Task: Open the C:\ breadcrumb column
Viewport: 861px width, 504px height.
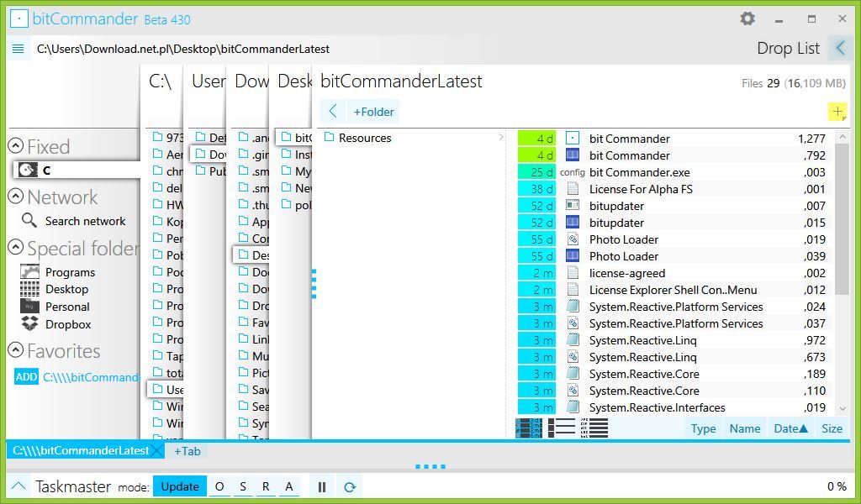Action: coord(160,81)
